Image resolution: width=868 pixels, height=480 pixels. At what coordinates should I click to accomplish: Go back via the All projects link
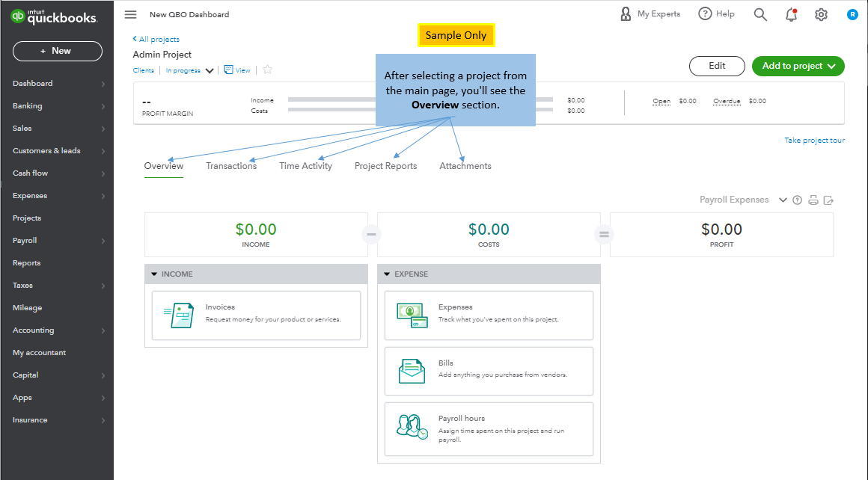coord(156,39)
